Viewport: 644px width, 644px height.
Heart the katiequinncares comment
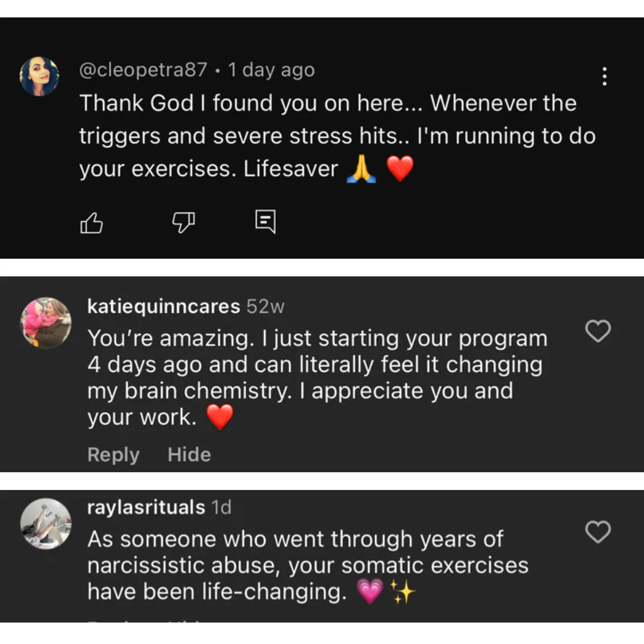pyautogui.click(x=598, y=331)
